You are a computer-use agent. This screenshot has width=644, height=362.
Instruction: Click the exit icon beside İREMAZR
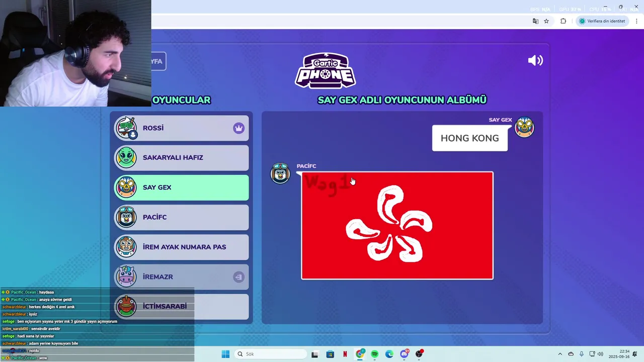(238, 277)
